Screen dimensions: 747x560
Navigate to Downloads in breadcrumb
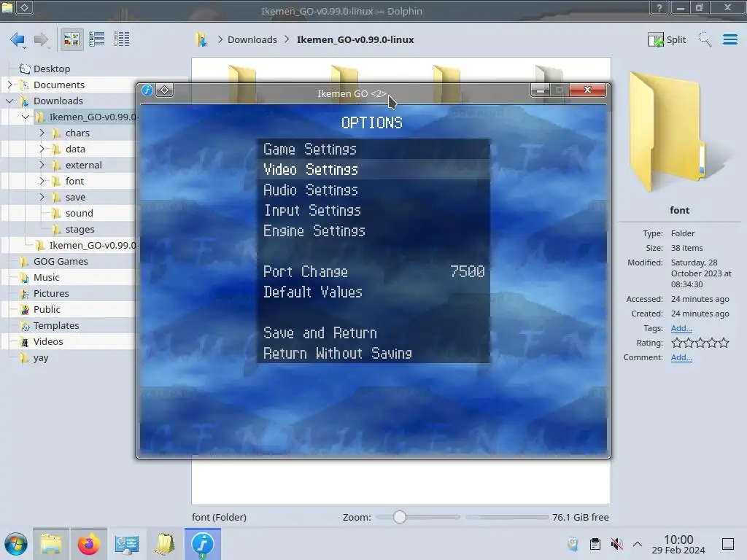click(252, 39)
